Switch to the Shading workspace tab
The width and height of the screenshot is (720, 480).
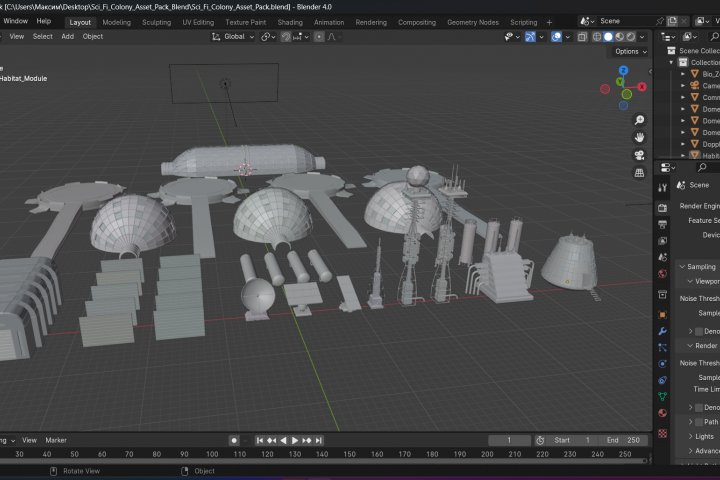pos(290,21)
